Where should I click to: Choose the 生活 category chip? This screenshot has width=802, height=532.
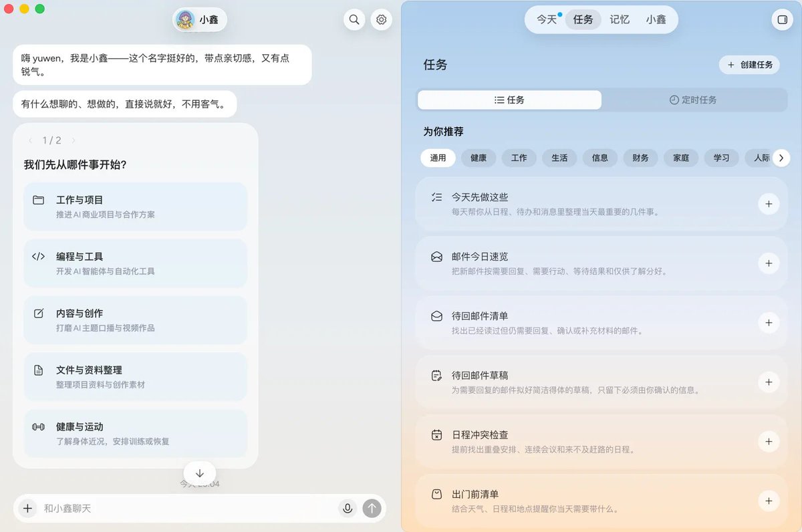pyautogui.click(x=559, y=158)
